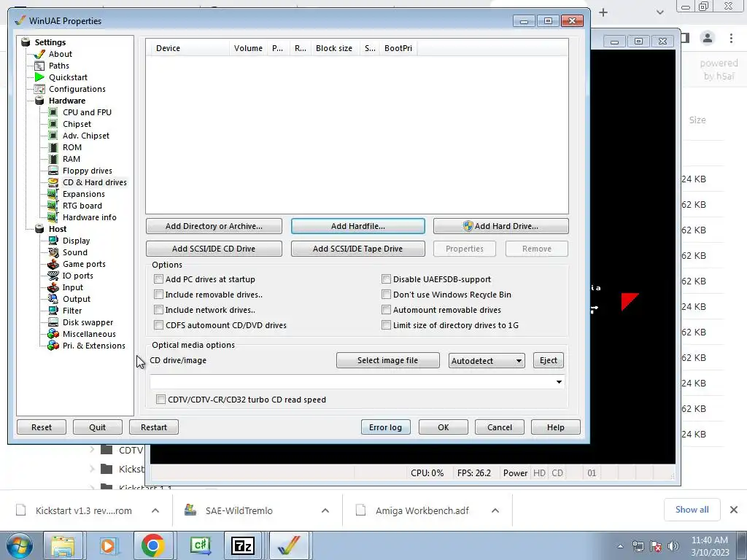Open the Paths page icon
Viewport: 747px width, 560px height.
coord(39,66)
